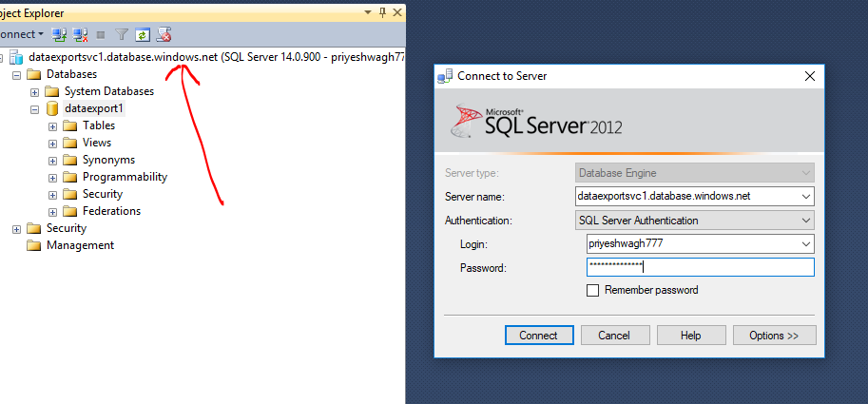Click the Programmability folder icon

tap(69, 177)
